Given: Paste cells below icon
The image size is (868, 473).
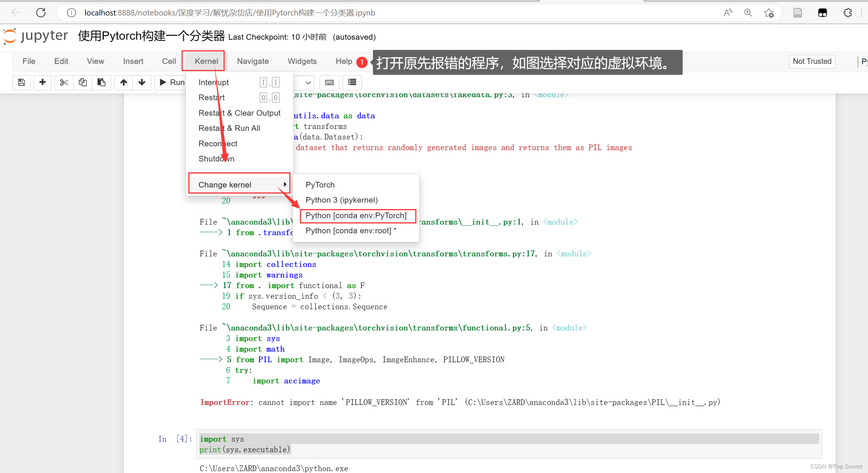Looking at the screenshot, I should [101, 82].
